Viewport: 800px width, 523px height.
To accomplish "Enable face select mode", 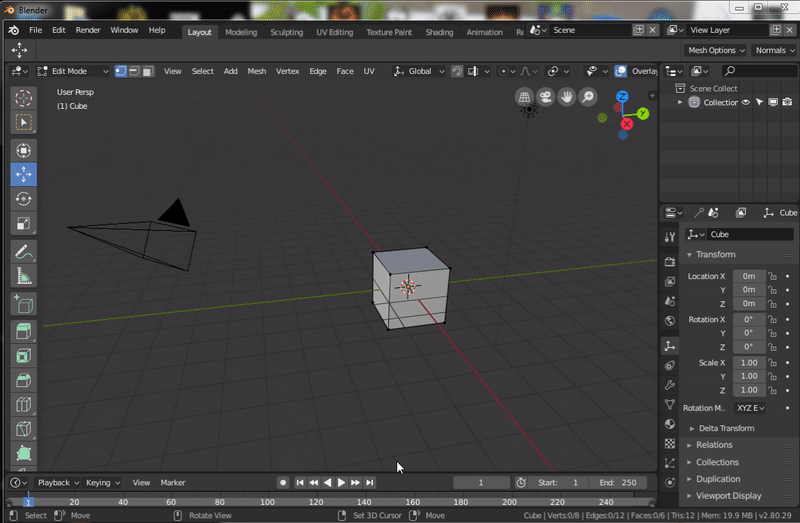I will pyautogui.click(x=147, y=71).
